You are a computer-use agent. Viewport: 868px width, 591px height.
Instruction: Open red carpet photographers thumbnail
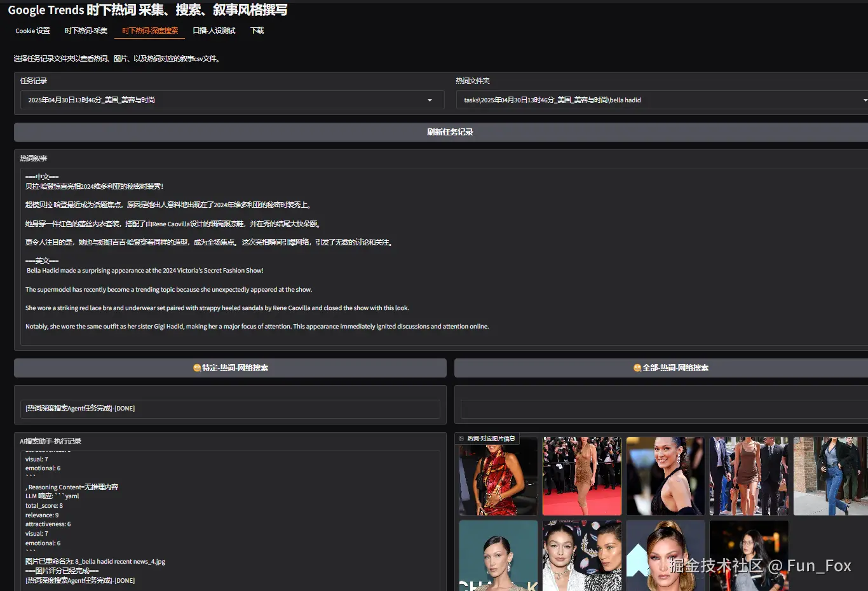pyautogui.click(x=582, y=476)
